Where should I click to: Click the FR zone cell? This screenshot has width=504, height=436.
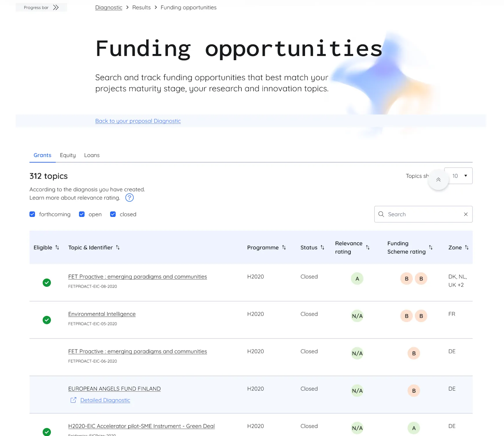click(x=452, y=314)
